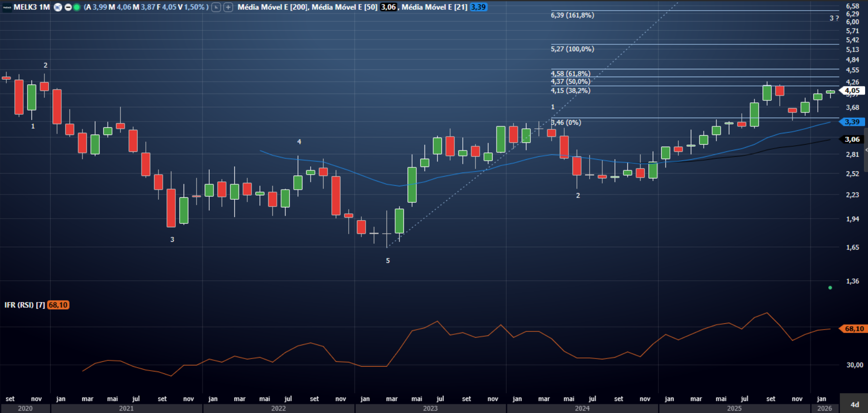The image size is (868, 413).
Task: Select the 2023 year on the time axis
Action: pyautogui.click(x=430, y=408)
